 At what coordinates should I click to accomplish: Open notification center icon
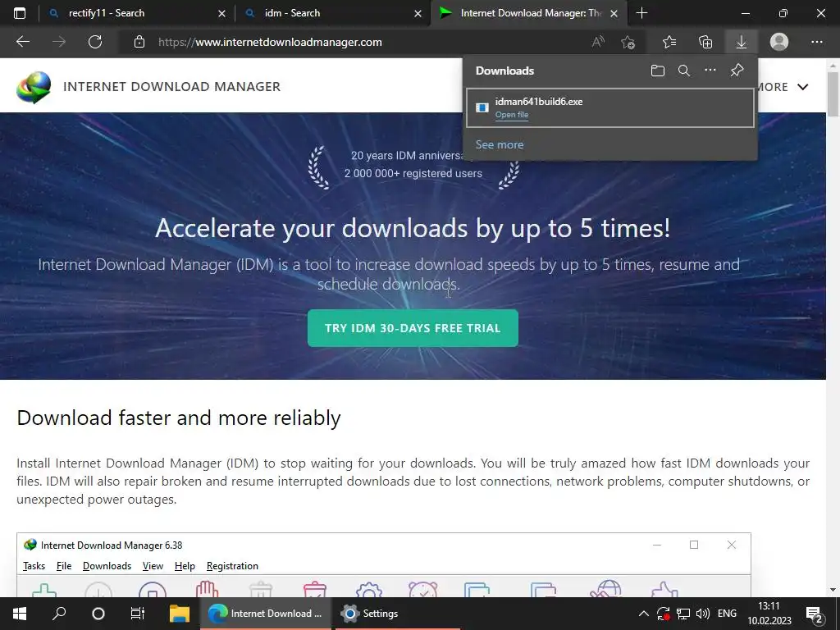(815, 614)
